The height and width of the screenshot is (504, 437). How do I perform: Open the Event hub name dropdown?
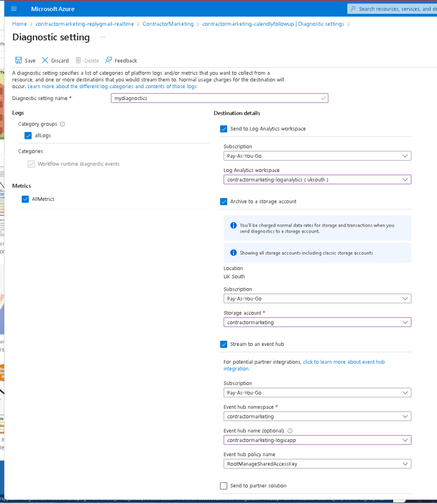[317, 440]
